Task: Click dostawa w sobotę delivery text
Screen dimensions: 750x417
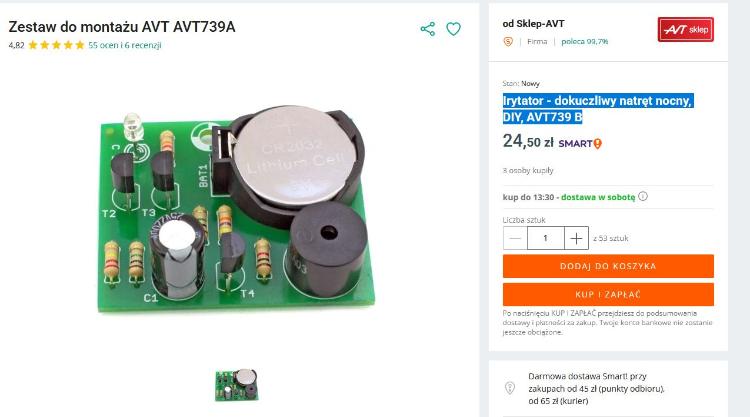Action: (x=598, y=197)
